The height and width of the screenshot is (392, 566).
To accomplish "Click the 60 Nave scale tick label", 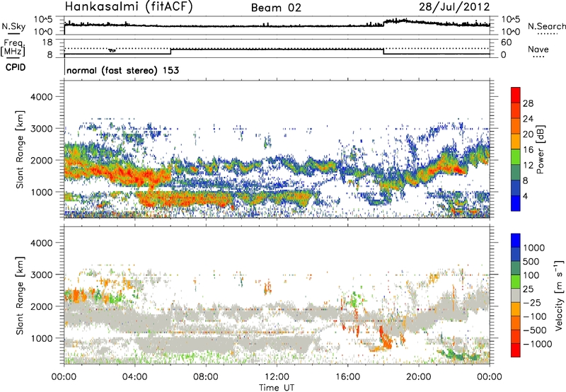I will [x=506, y=42].
